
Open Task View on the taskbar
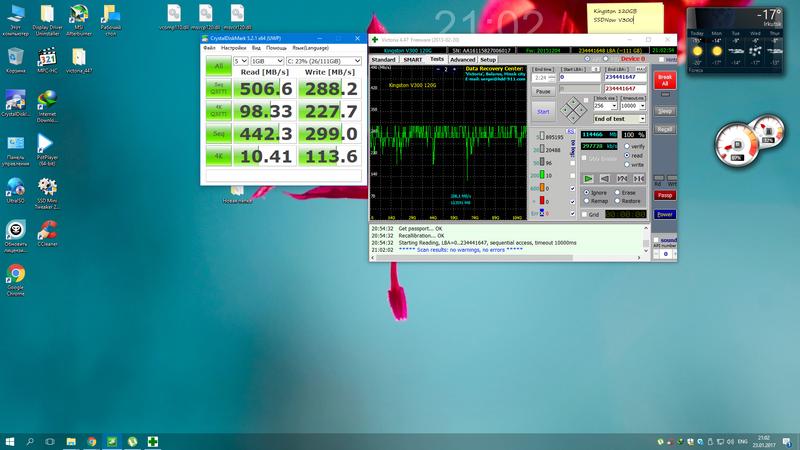pyautogui.click(x=50, y=441)
